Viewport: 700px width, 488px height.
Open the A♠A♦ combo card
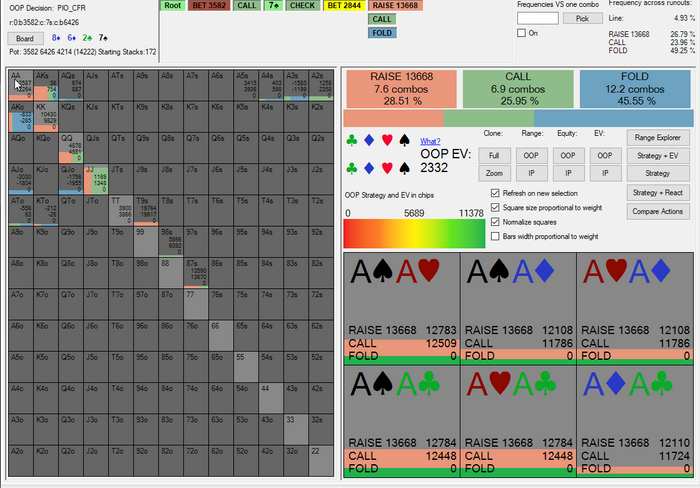click(518, 309)
